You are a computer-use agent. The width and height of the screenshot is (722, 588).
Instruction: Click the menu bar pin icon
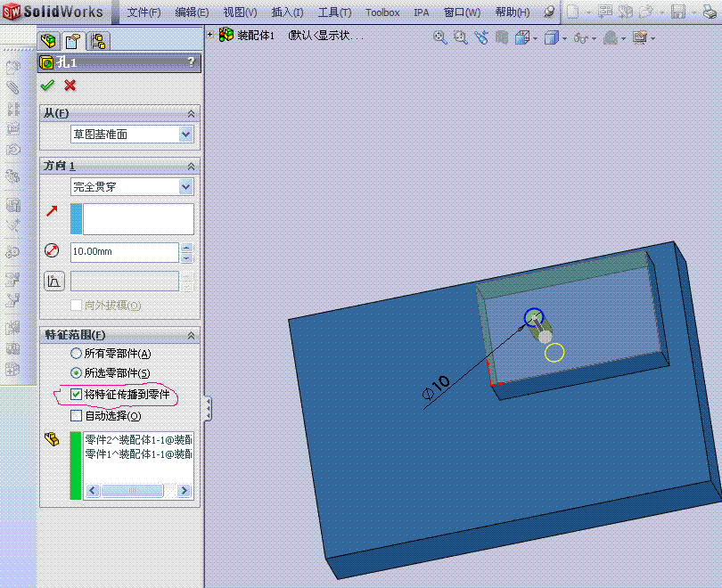point(549,12)
